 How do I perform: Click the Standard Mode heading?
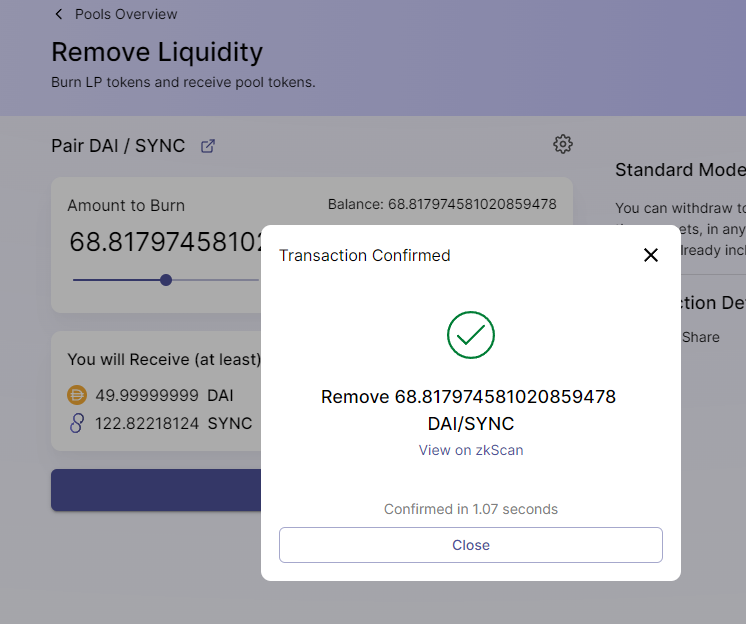tap(680, 170)
